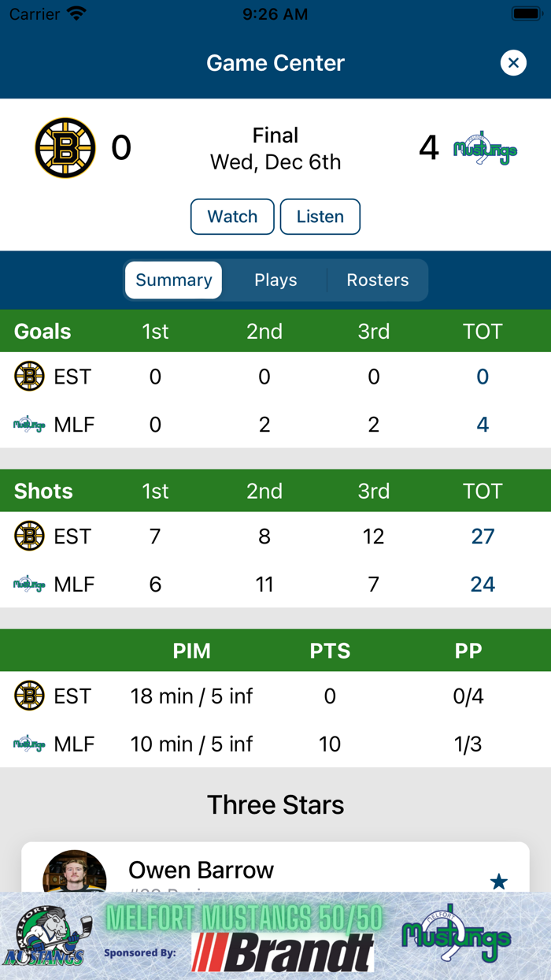Switch to the Plays tab

(275, 280)
